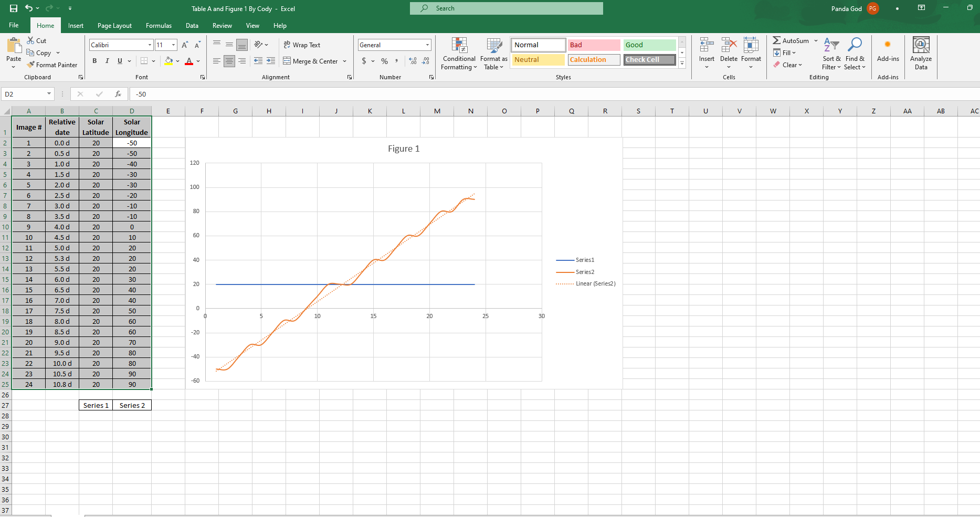The width and height of the screenshot is (980, 517).
Task: Open the Format Painter tool
Action: [52, 65]
